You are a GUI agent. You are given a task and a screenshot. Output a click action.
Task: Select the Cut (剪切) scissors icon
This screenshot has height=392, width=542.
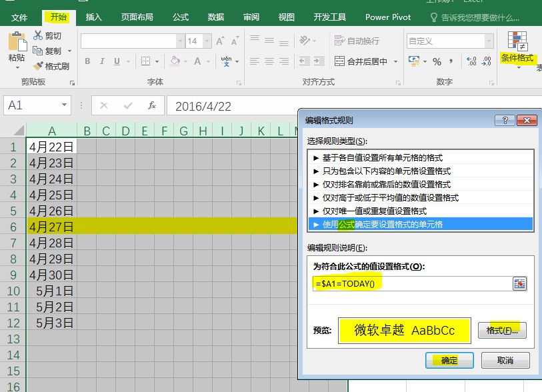point(38,35)
